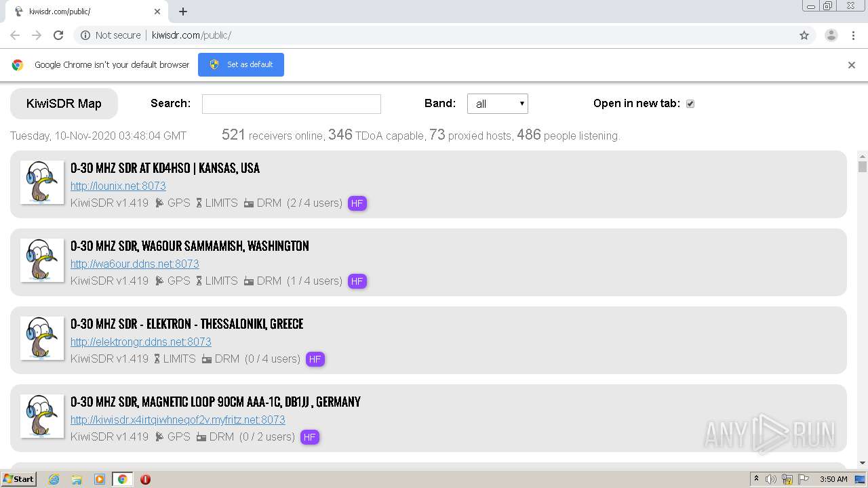
Task: Select the kiwi thumbnail for DB1JJ Germany
Action: click(x=42, y=416)
